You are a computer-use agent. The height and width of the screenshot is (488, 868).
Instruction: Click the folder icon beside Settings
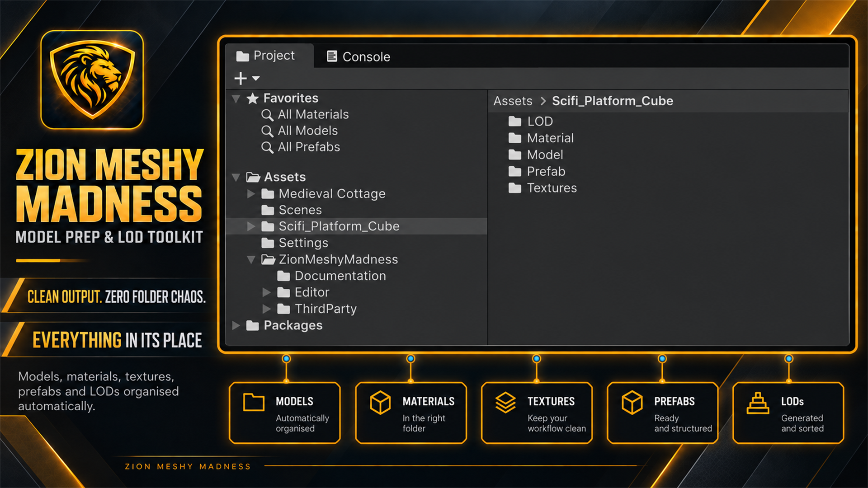[268, 243]
